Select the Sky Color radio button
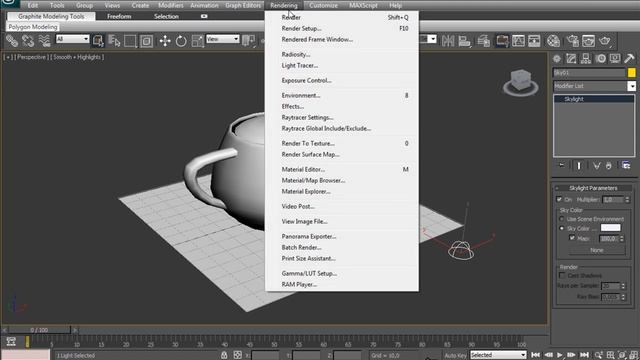This screenshot has height=360, width=640. (562, 229)
